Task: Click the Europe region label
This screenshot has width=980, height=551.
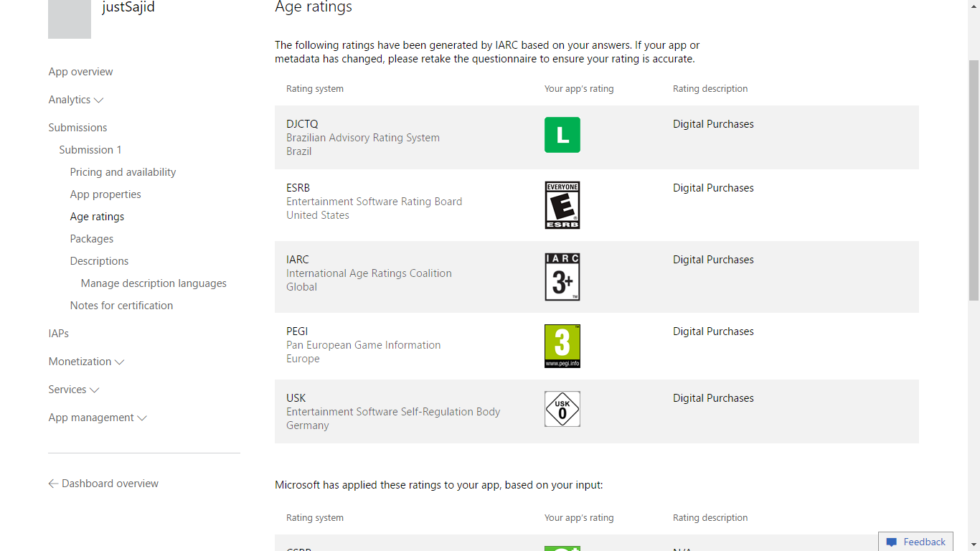Action: [x=303, y=359]
